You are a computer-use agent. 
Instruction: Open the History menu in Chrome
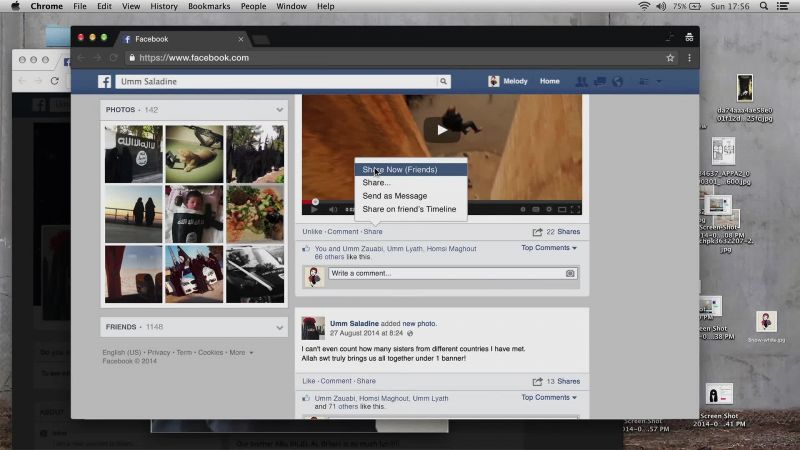164,6
